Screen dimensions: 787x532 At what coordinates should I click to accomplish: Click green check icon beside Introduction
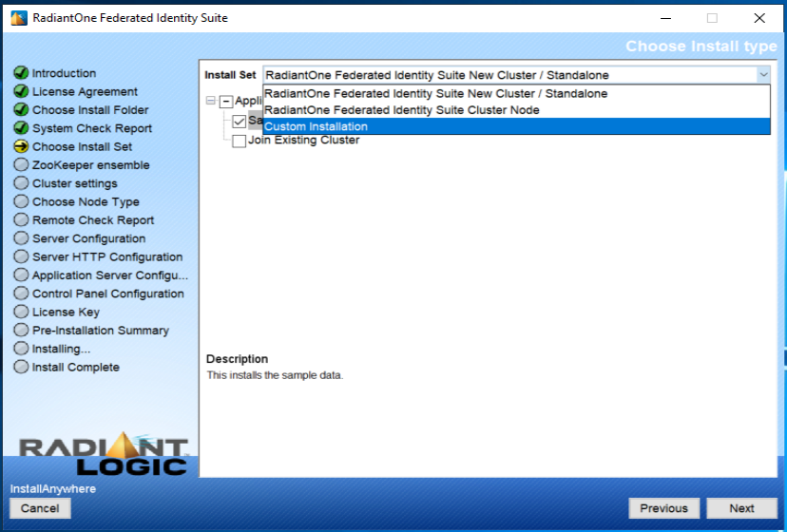pyautogui.click(x=21, y=73)
